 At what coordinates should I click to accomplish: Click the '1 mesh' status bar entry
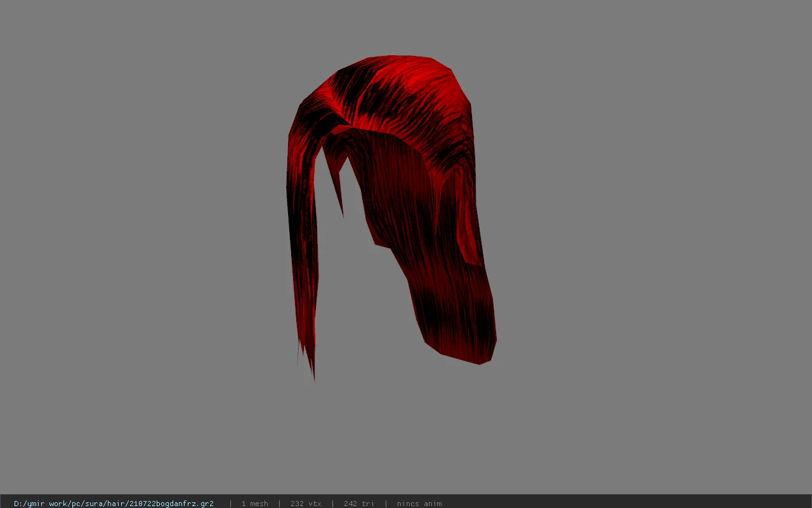tap(254, 504)
